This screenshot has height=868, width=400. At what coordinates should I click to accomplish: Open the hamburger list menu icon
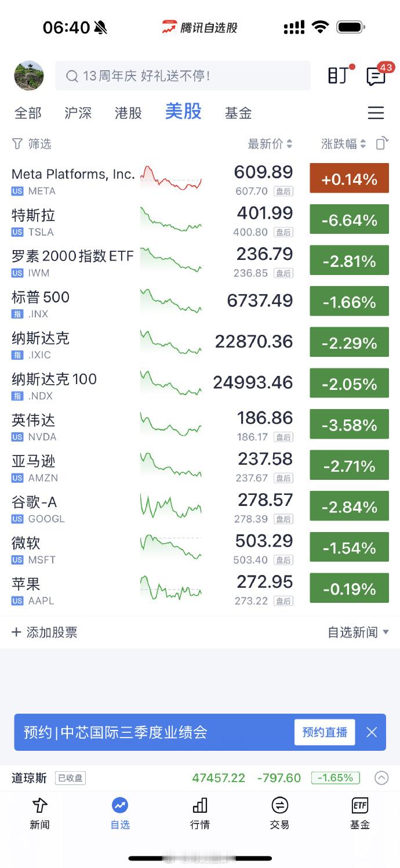pos(376,113)
